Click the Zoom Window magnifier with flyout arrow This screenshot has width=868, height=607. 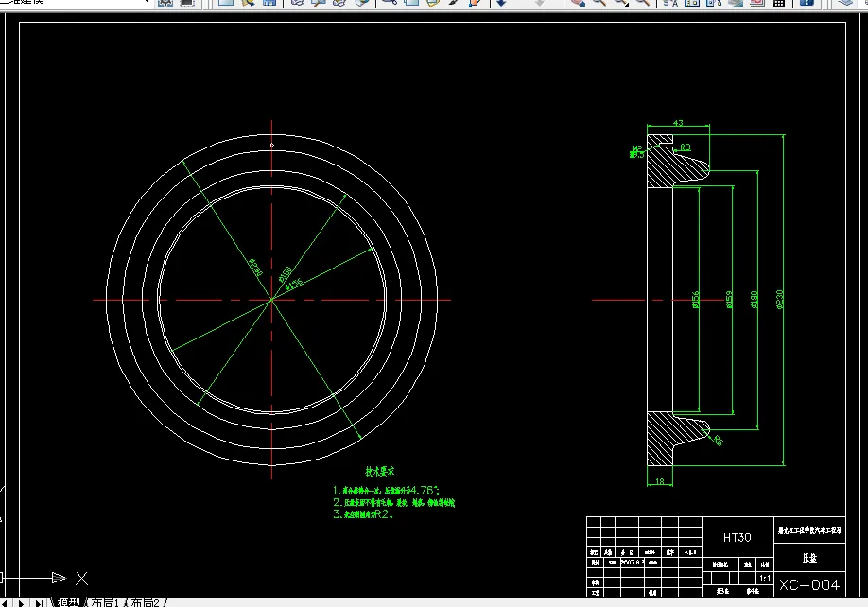coord(621,3)
